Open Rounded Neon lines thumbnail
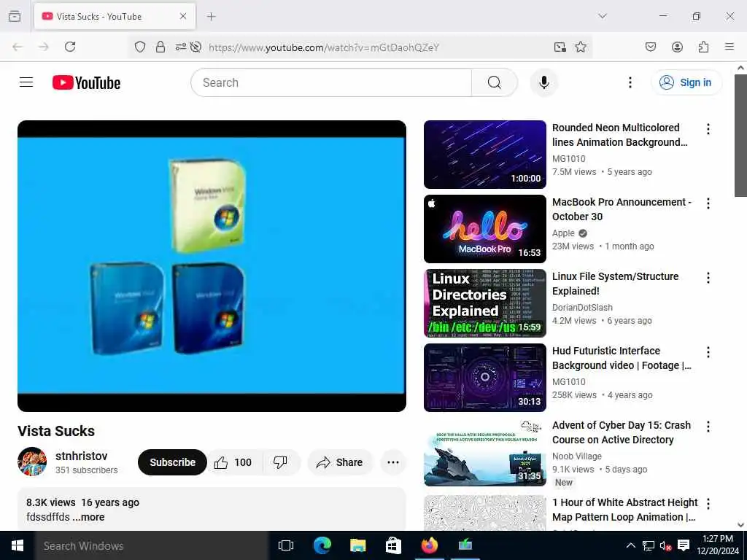Image resolution: width=747 pixels, height=560 pixels. click(x=484, y=155)
